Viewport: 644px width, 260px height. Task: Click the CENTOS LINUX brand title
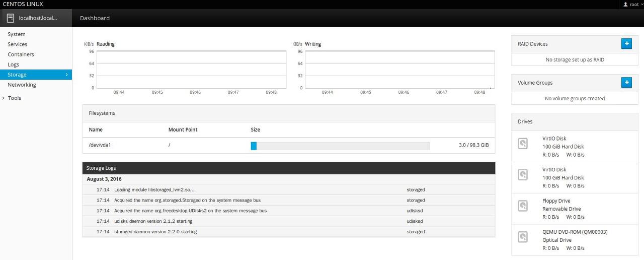(x=23, y=4)
